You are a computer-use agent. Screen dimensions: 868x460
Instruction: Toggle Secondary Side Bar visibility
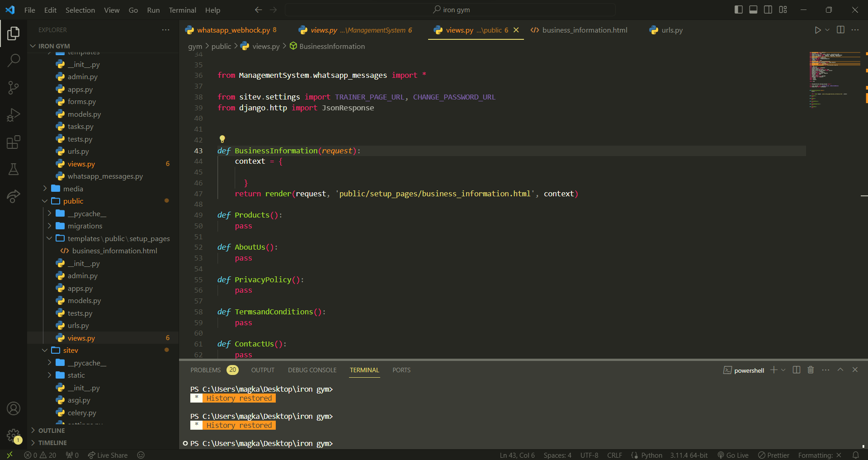pyautogui.click(x=768, y=9)
